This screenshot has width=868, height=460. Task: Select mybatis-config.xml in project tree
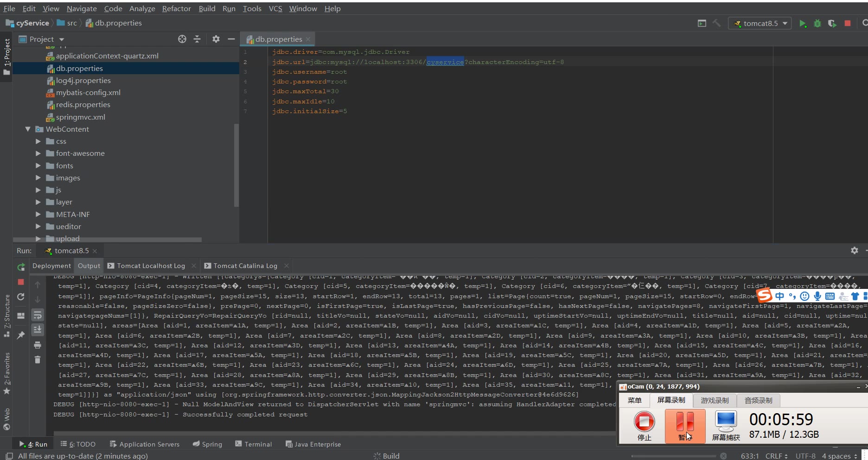point(88,92)
